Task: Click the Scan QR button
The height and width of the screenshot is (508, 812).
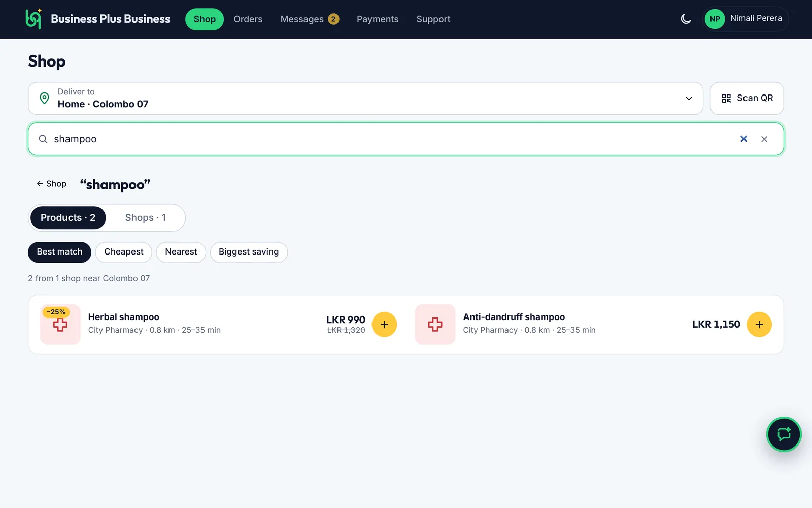Action: tap(747, 99)
